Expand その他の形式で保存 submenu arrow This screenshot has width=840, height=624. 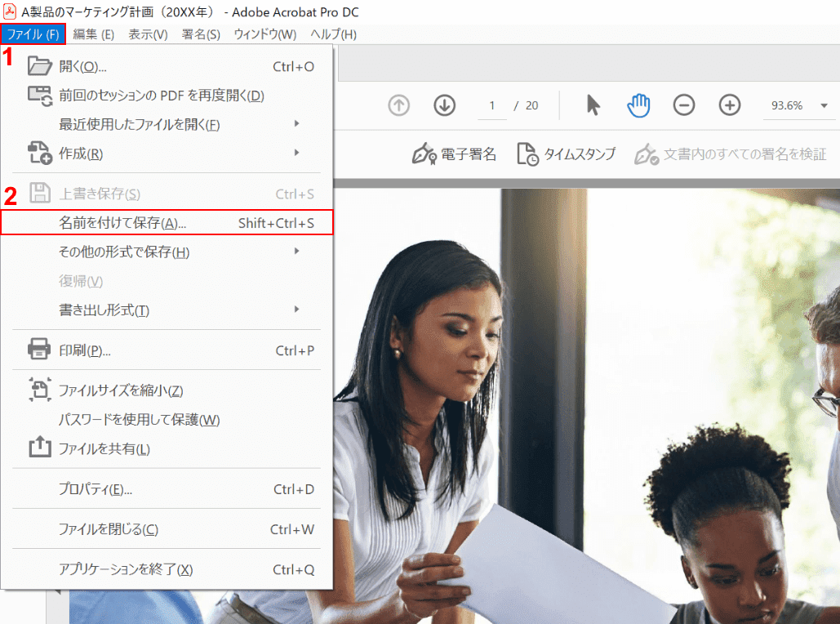coord(297,252)
